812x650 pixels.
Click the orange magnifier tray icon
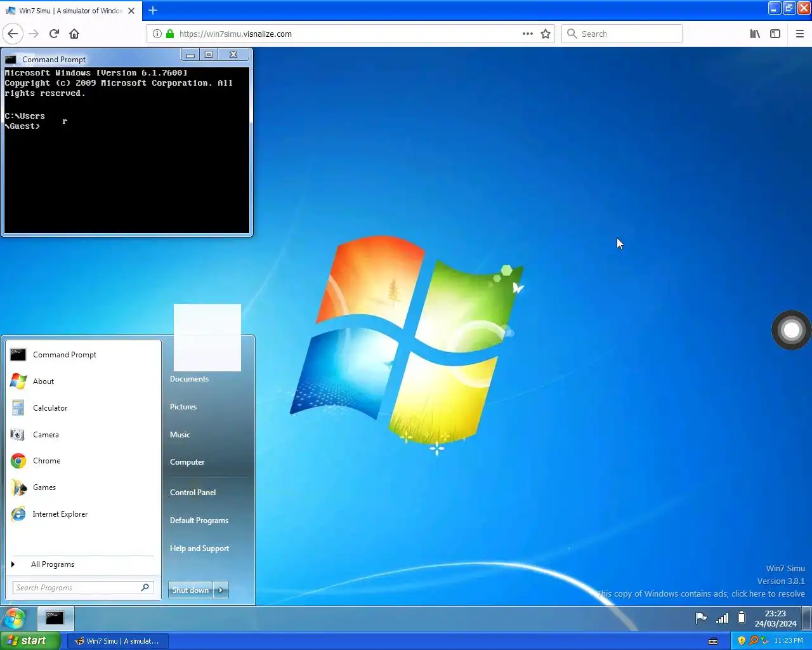tap(753, 640)
